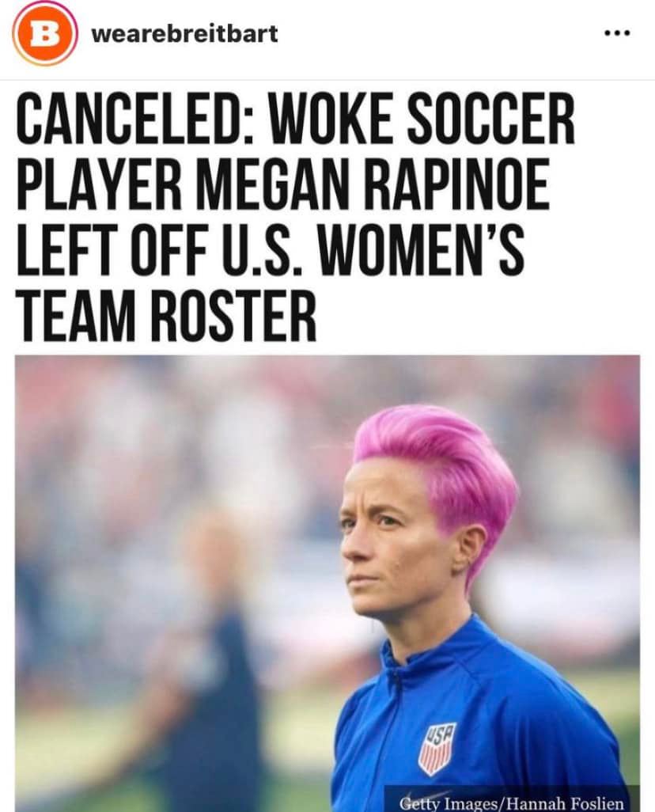This screenshot has width=655, height=812.
Task: Tap the wearebreitbart username
Action: (184, 34)
